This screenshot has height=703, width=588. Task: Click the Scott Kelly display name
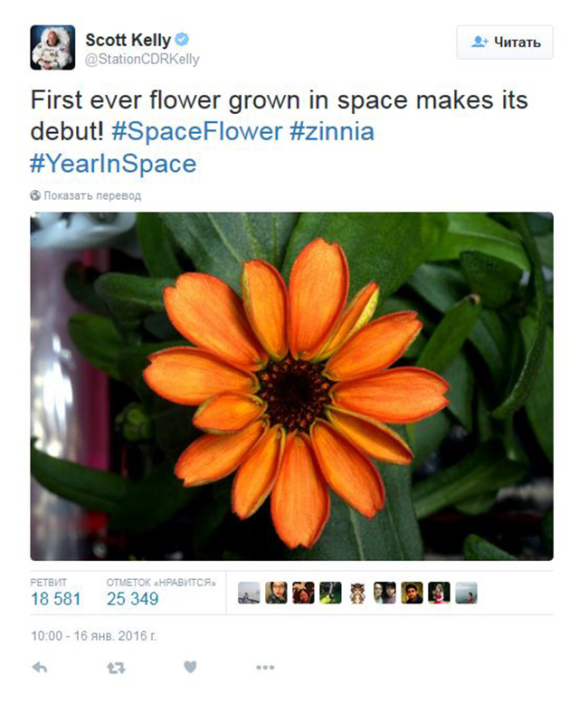[128, 40]
